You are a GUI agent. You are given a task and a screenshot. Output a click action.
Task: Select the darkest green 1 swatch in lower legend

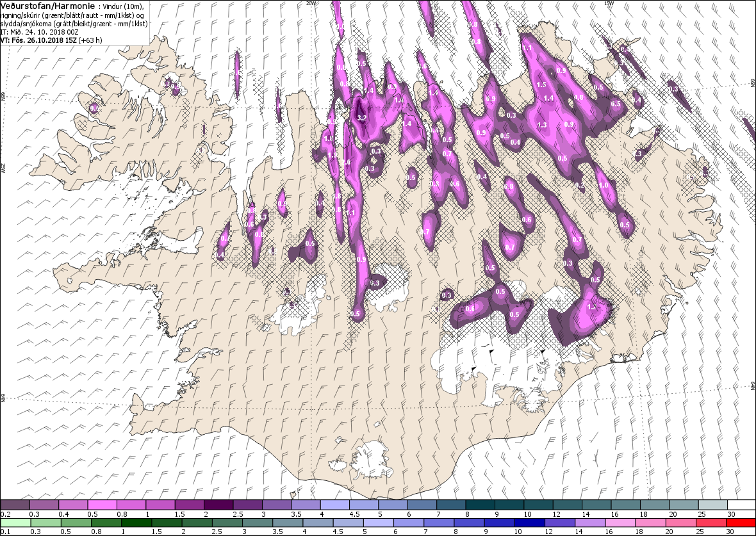tap(136, 523)
